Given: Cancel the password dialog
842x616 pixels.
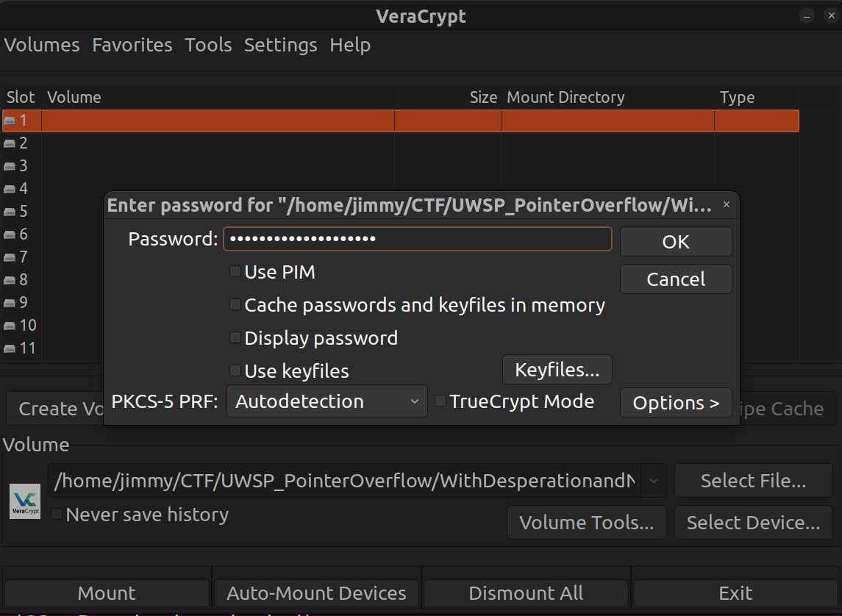Looking at the screenshot, I should [x=676, y=279].
